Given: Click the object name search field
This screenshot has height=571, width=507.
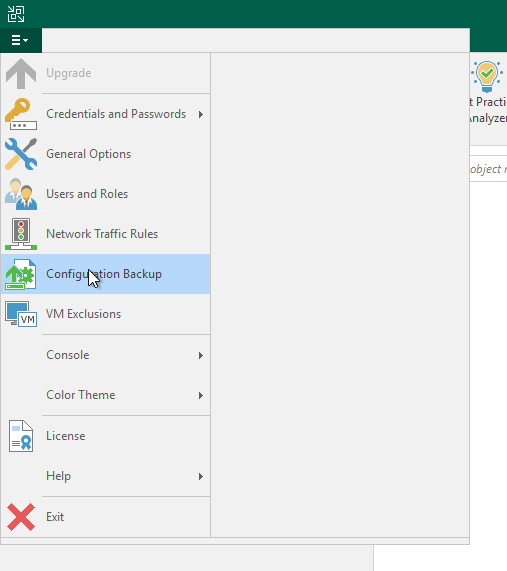Looking at the screenshot, I should coord(488,169).
